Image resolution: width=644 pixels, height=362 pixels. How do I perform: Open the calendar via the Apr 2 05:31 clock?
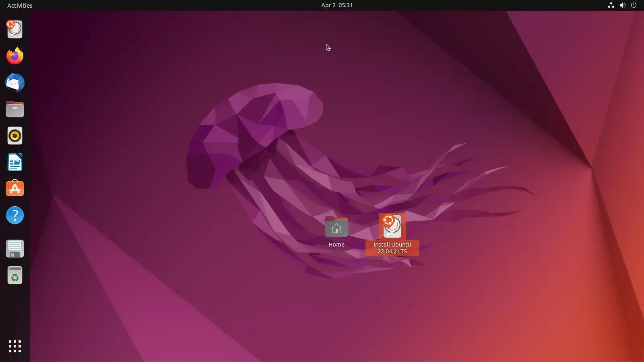(x=337, y=5)
